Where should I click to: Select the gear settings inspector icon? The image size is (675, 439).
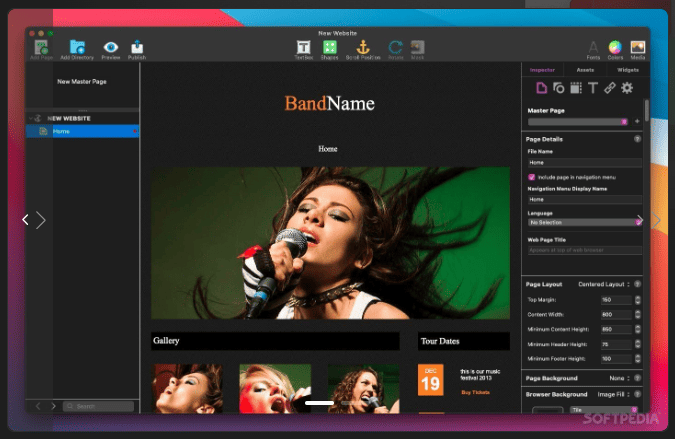(627, 88)
